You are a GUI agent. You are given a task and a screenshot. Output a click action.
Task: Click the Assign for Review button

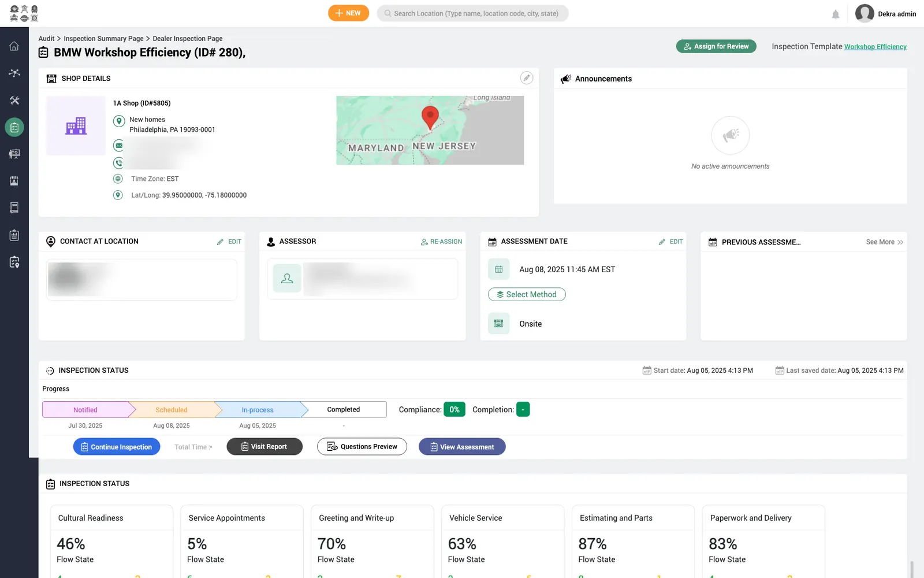point(716,46)
